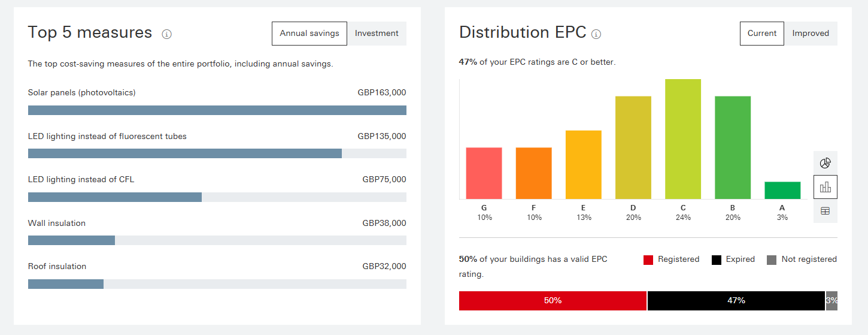Toggle to Annual savings view
The image size is (868, 335).
[x=309, y=34]
